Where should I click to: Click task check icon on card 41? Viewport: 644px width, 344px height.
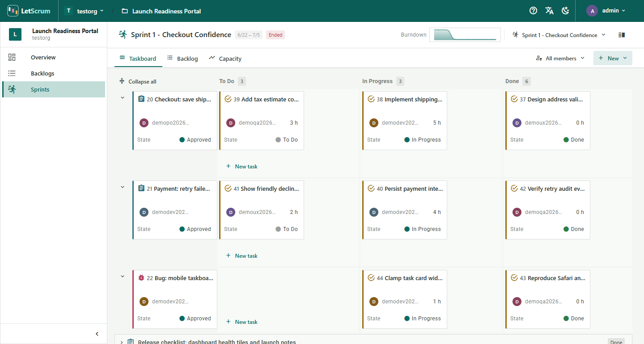(x=228, y=189)
